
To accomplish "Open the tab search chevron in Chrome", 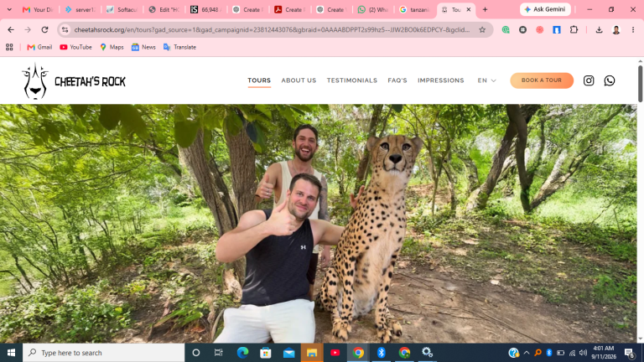I will pos(9,9).
